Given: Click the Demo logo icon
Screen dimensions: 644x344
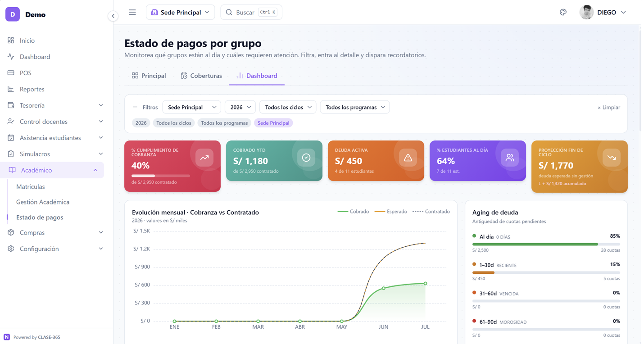Looking at the screenshot, I should [x=13, y=14].
